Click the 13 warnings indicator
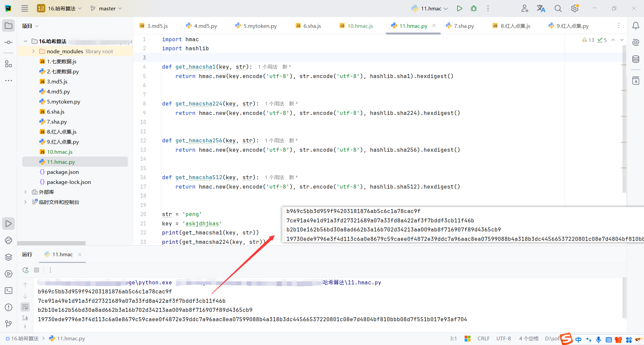 coord(588,40)
